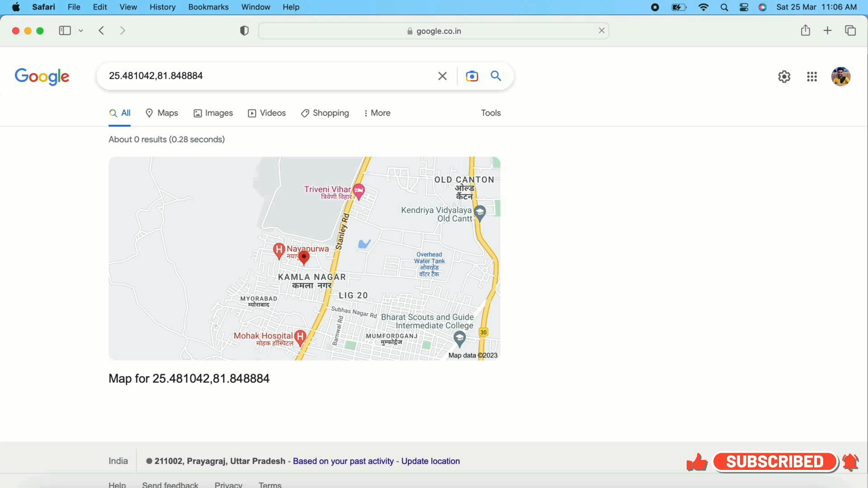Screen dimensions: 868x488
Task: Open the privacy shield report icon
Action: 244,31
